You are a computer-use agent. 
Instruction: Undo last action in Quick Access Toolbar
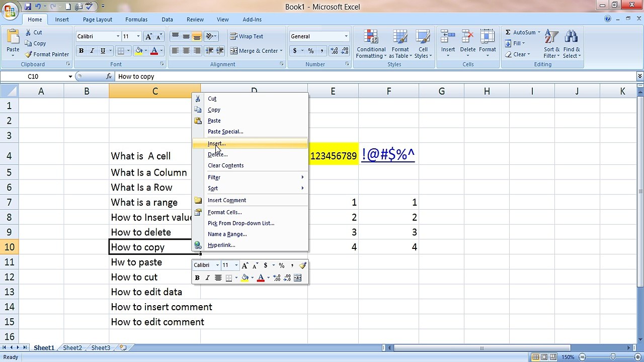[x=38, y=7]
